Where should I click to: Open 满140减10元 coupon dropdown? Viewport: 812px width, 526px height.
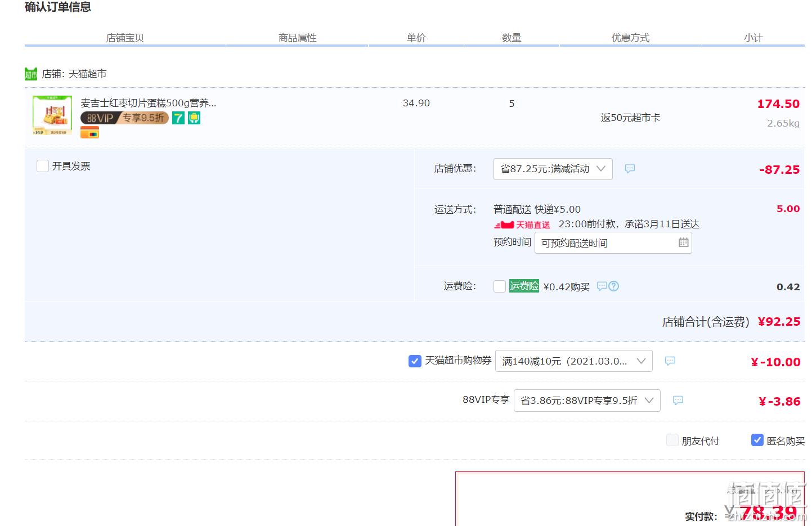tap(574, 361)
